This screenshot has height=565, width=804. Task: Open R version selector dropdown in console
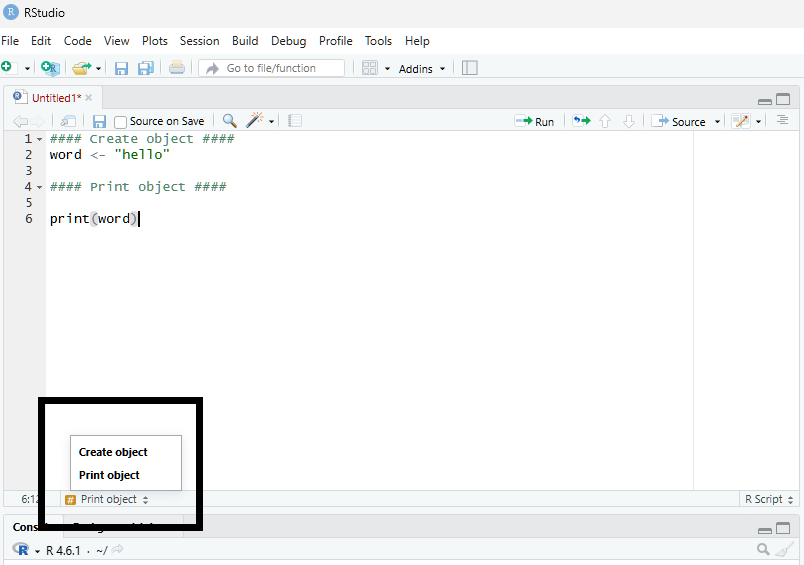[x=37, y=552]
